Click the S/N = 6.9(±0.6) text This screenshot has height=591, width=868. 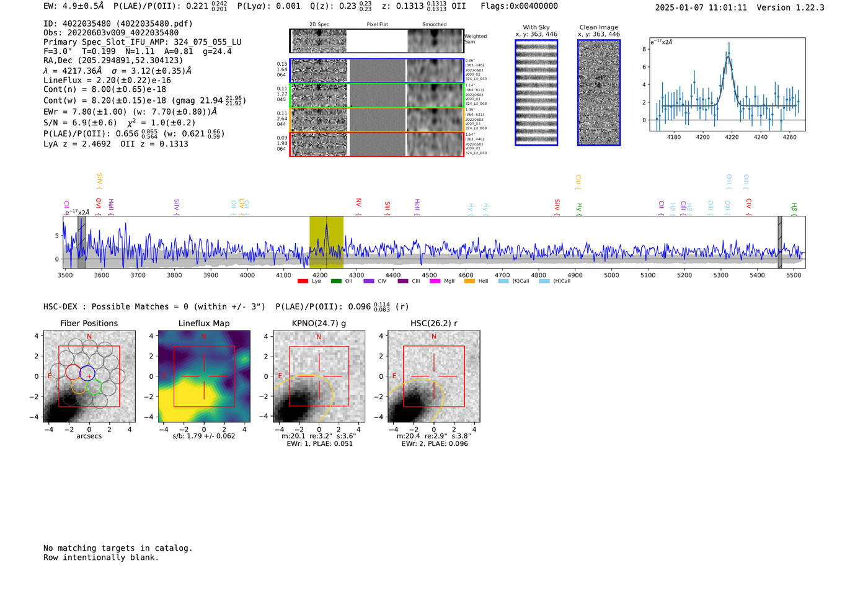pyautogui.click(x=80, y=123)
